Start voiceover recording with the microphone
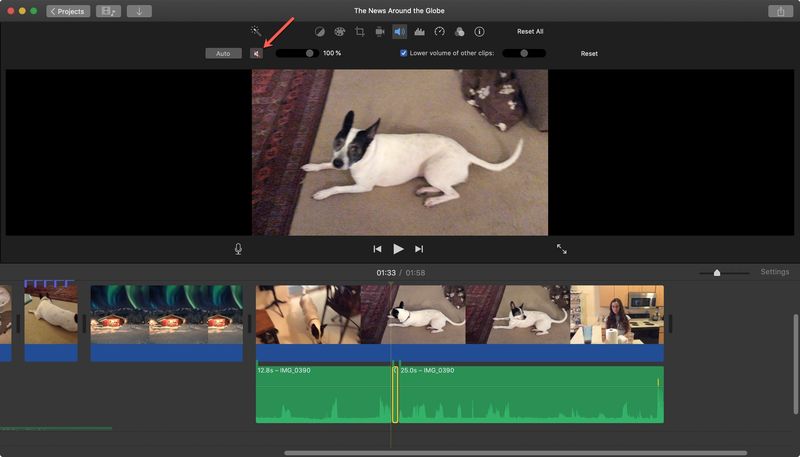 coord(238,249)
